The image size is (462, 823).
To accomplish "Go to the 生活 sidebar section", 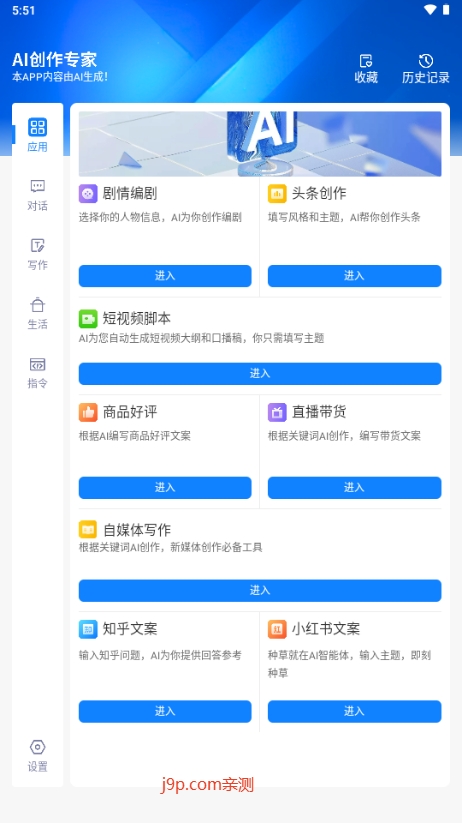I will click(x=37, y=313).
